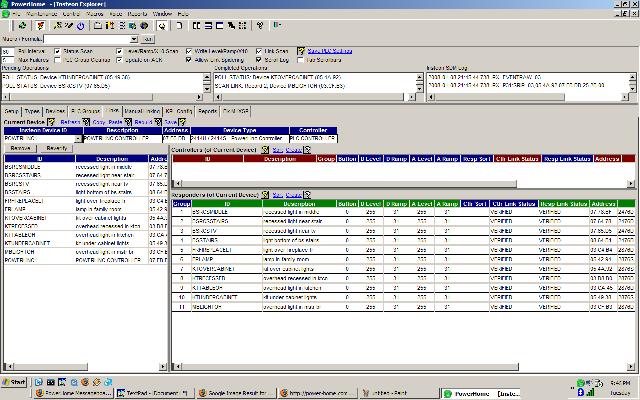Switch to the Devices tab
The width and height of the screenshot is (640, 400).
click(55, 111)
